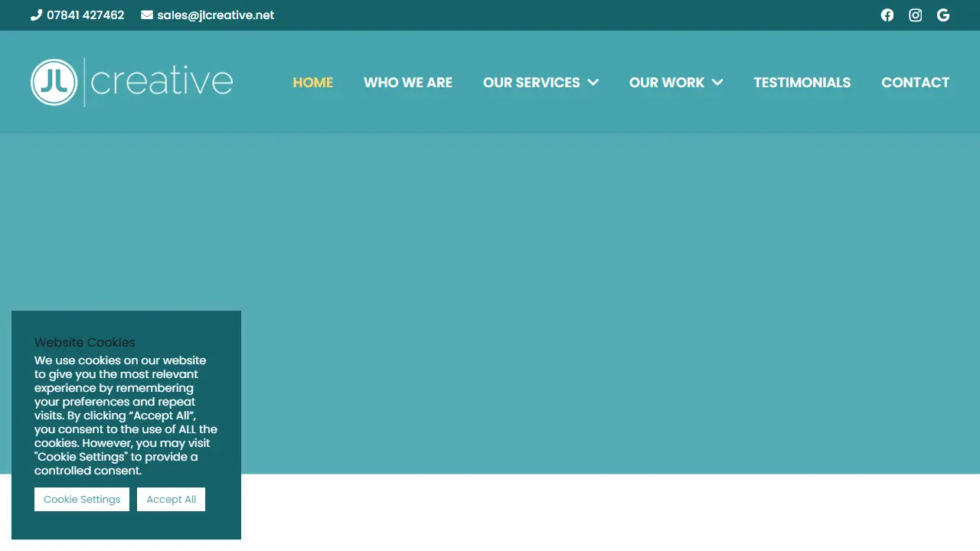The width and height of the screenshot is (980, 551).
Task: Call the number 07841 427462
Action: pyautogui.click(x=85, y=15)
